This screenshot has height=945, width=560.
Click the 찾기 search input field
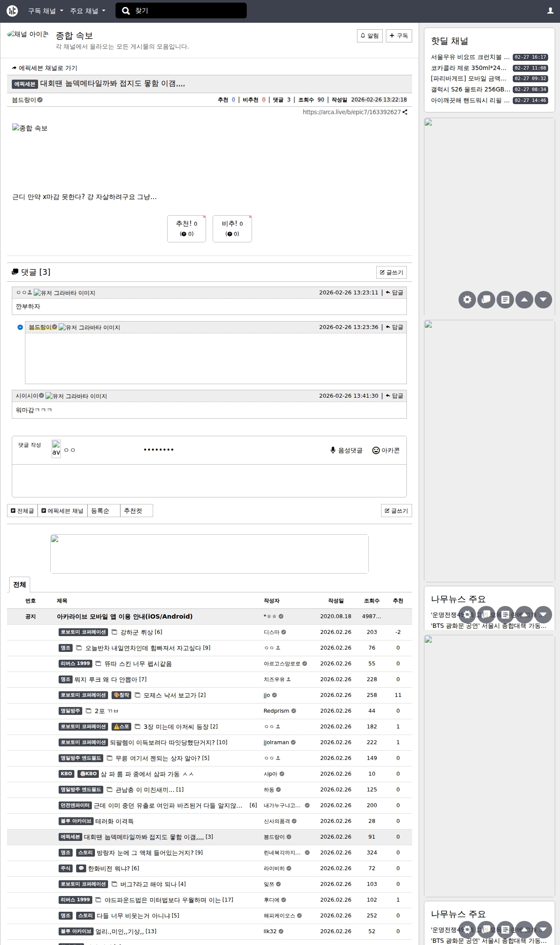(188, 11)
